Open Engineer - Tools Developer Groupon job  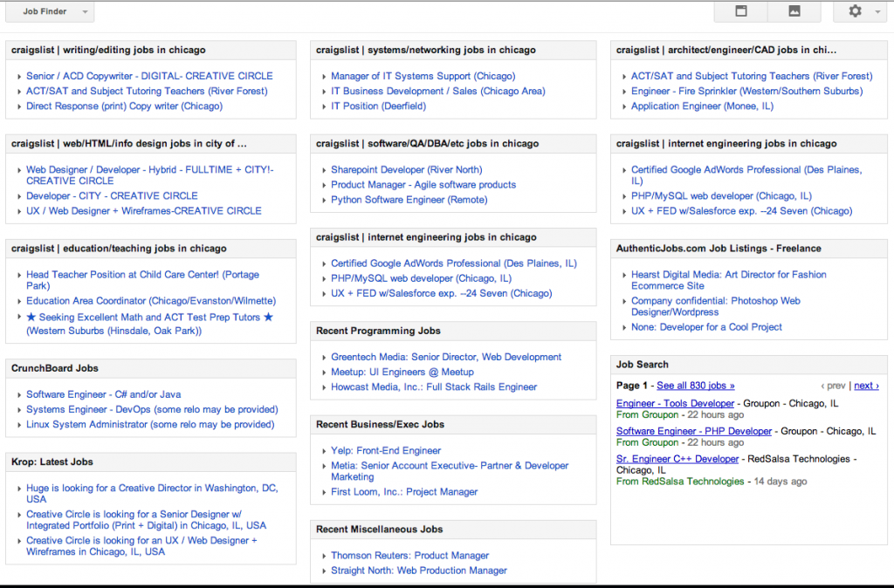(675, 403)
